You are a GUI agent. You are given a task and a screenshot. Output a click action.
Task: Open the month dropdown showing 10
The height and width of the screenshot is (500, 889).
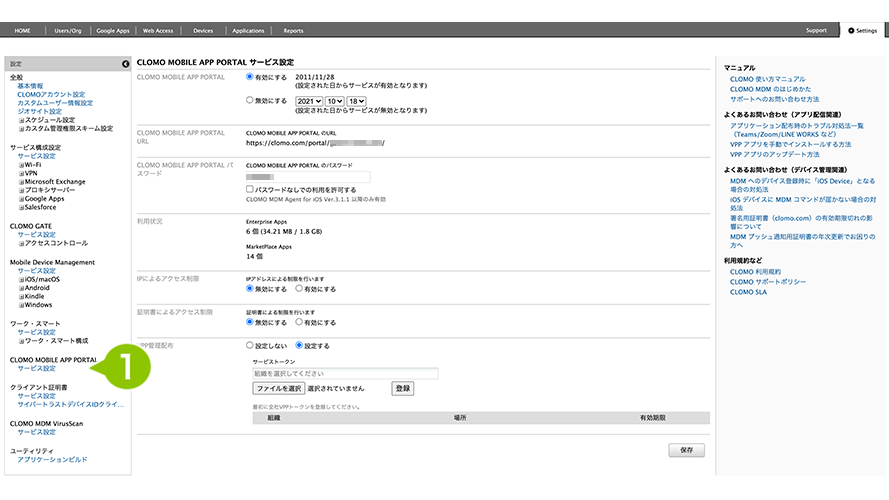click(335, 101)
